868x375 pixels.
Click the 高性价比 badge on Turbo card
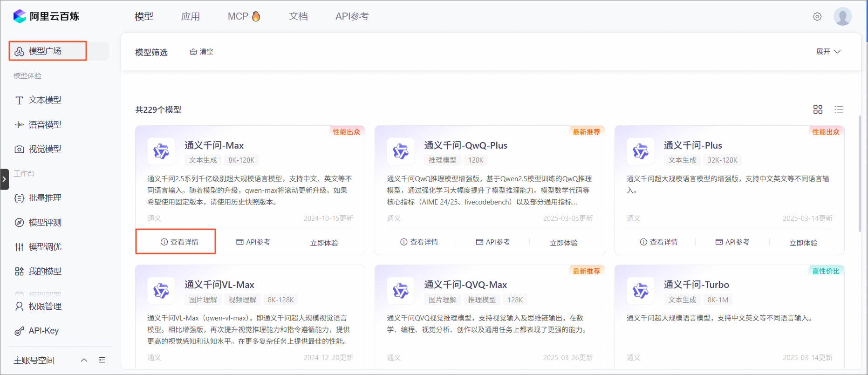(826, 271)
